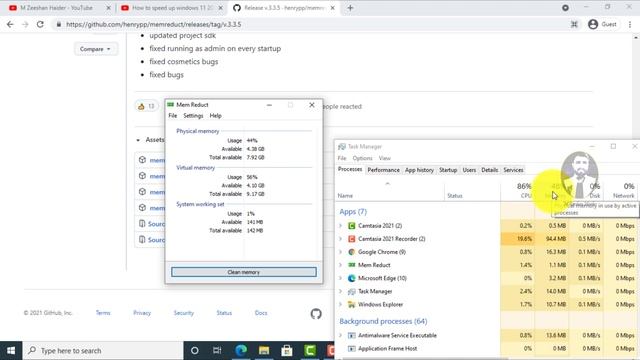Click the Microsoft Edge icon in process list
Screen dimensions: 640x360
tap(351, 278)
